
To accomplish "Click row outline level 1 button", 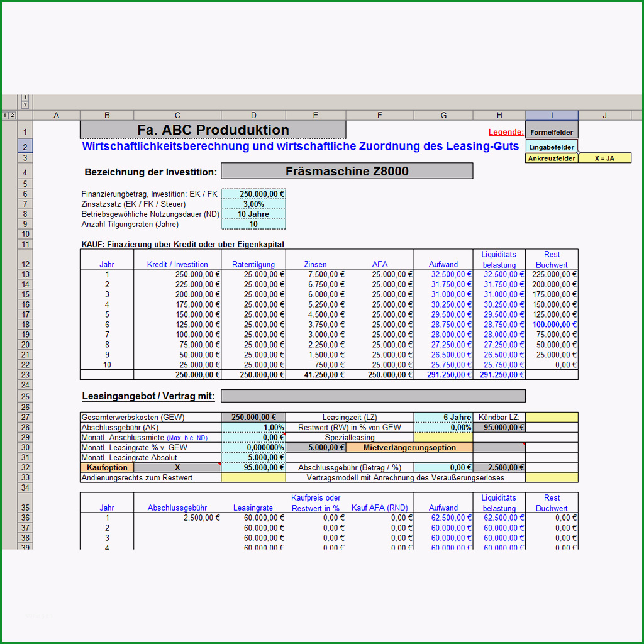I will (5, 116).
